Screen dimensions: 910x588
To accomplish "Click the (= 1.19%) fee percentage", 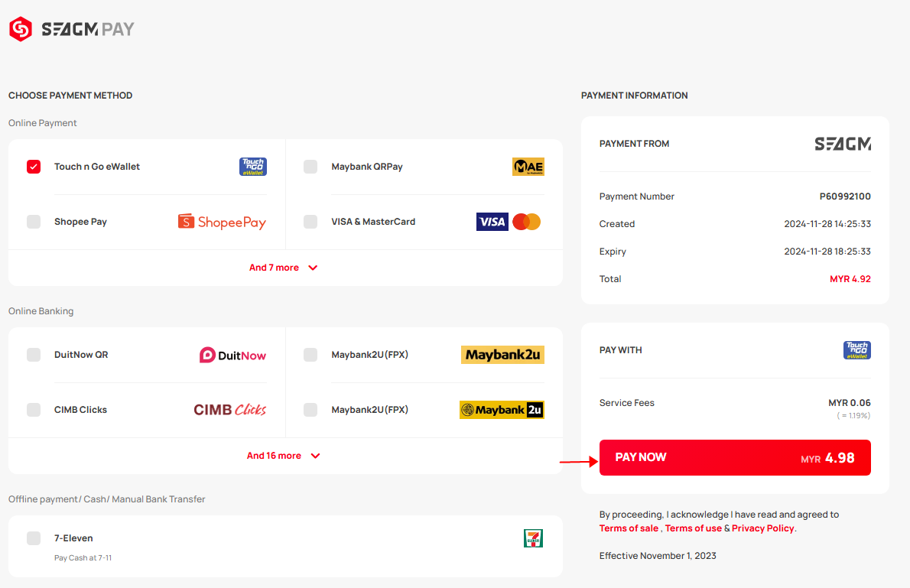I will tap(853, 416).
